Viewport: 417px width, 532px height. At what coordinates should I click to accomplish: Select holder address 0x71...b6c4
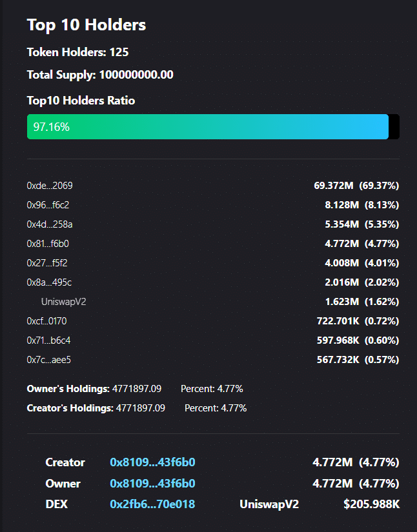point(48,340)
